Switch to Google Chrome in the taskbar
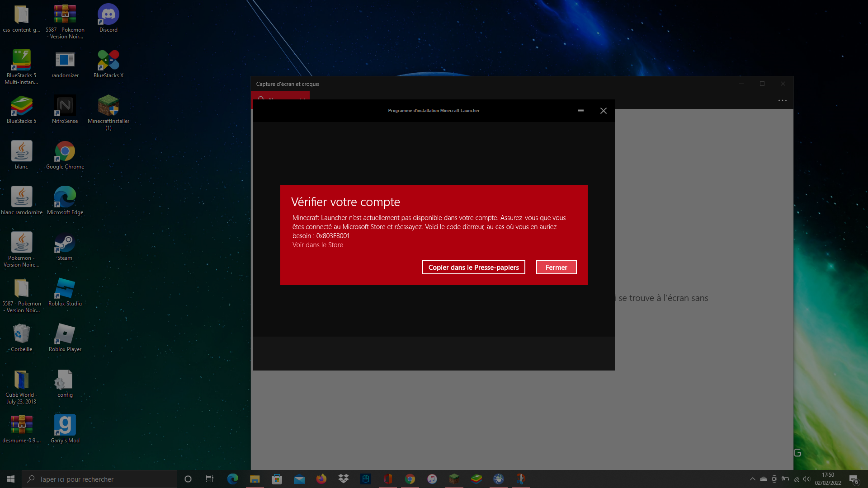The height and width of the screenshot is (488, 868). [x=410, y=479]
